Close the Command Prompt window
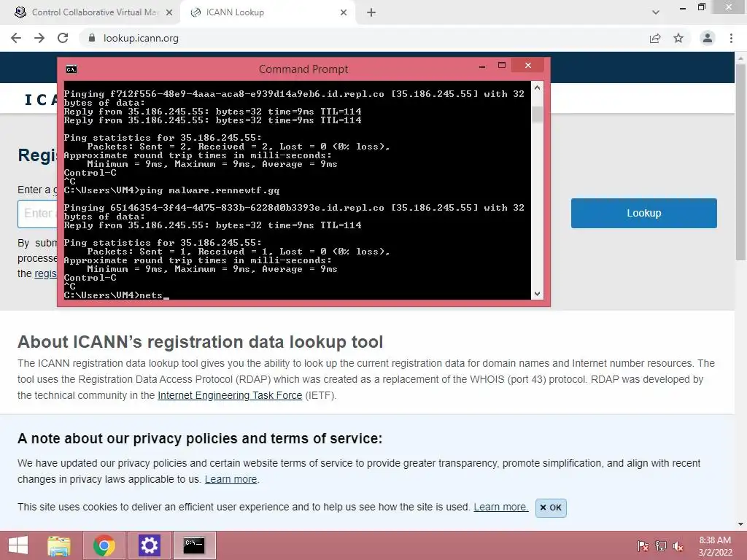This screenshot has height=560, width=747. 528,65
